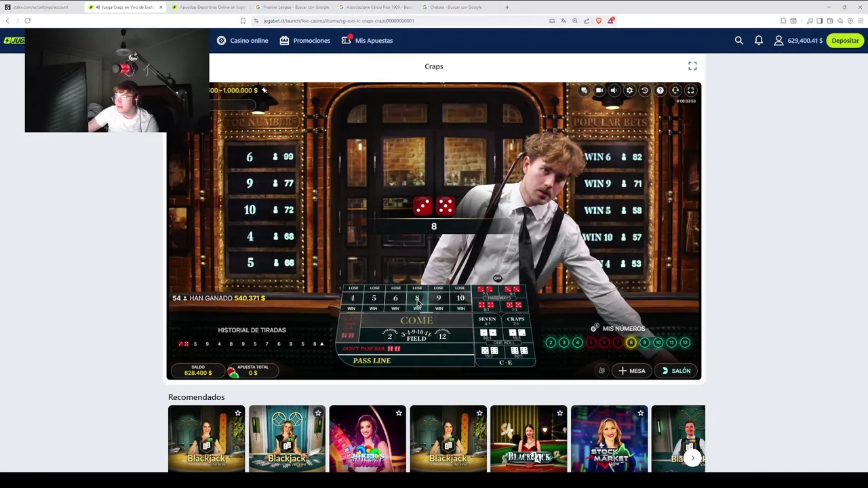The width and height of the screenshot is (868, 488).
Task: Favorite the Stock Market game
Action: (640, 413)
